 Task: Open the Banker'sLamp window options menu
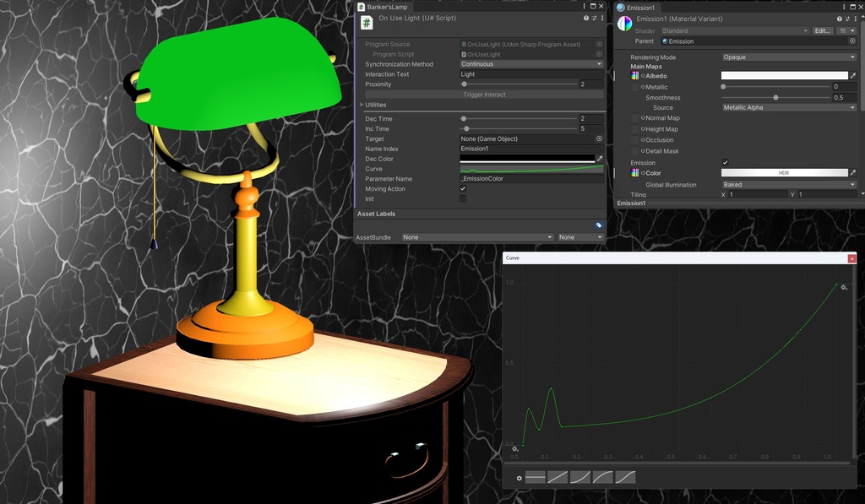(x=585, y=6)
